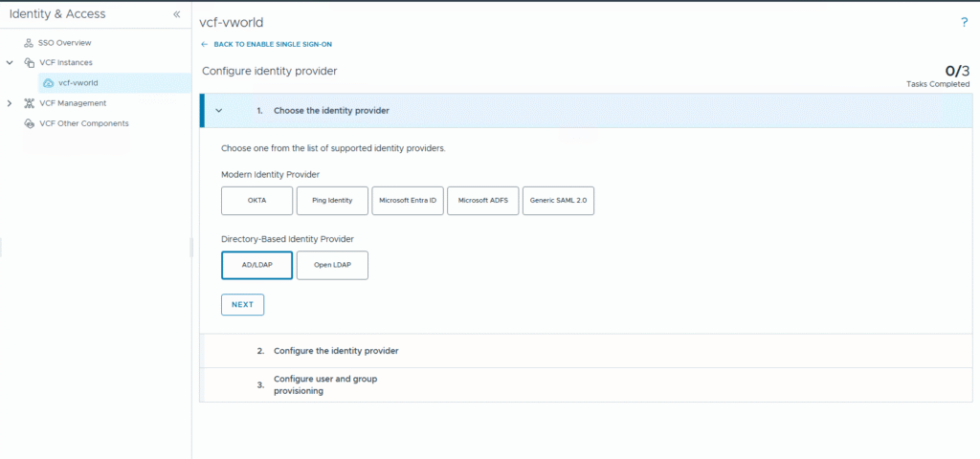Open step 2 Configure the identity provider
980x459 pixels.
coord(335,351)
